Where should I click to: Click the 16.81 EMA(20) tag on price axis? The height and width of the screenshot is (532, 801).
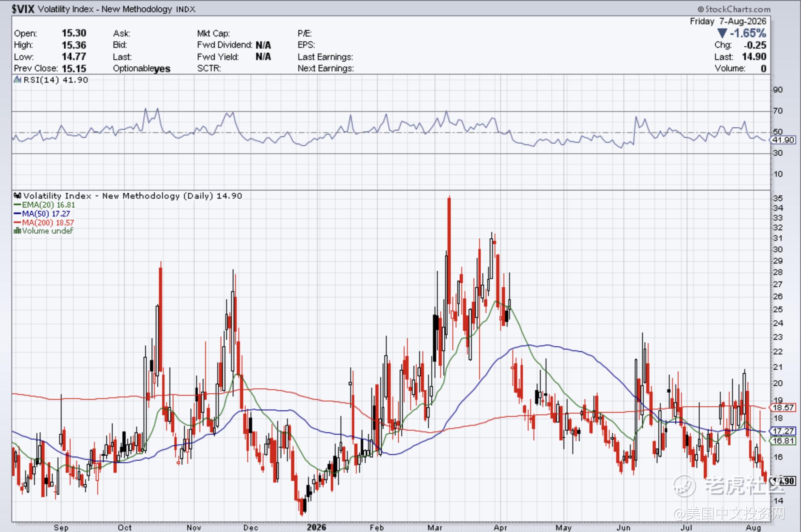tap(784, 441)
